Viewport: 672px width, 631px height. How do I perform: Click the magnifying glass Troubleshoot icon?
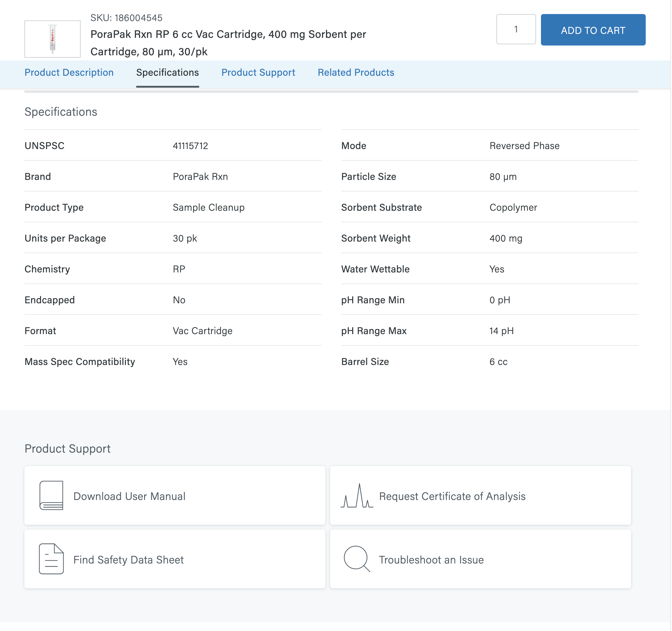point(356,559)
